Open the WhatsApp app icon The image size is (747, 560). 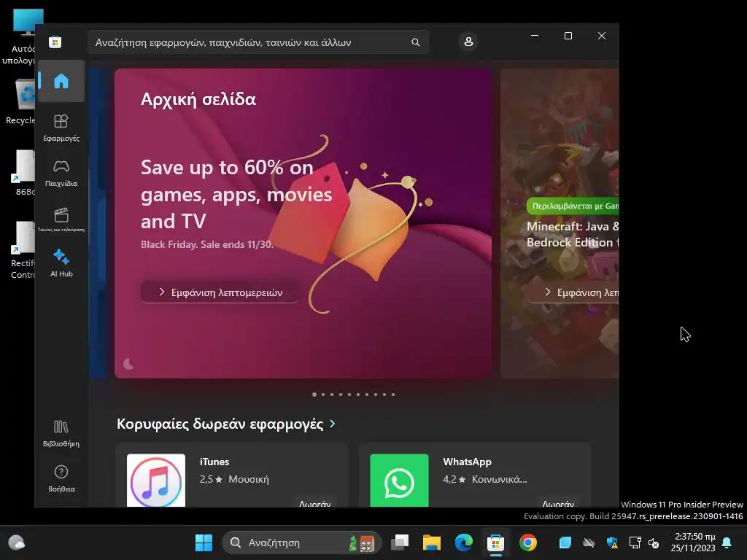tap(399, 480)
